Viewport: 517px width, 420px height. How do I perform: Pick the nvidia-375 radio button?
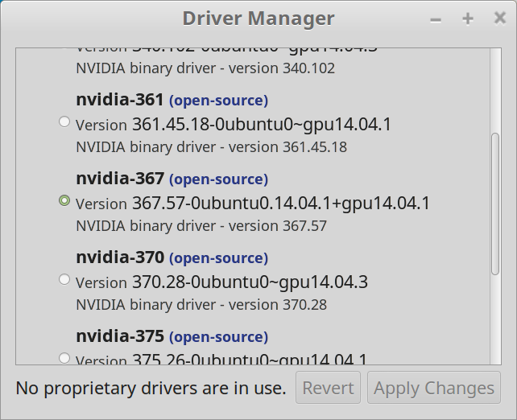[64, 358]
